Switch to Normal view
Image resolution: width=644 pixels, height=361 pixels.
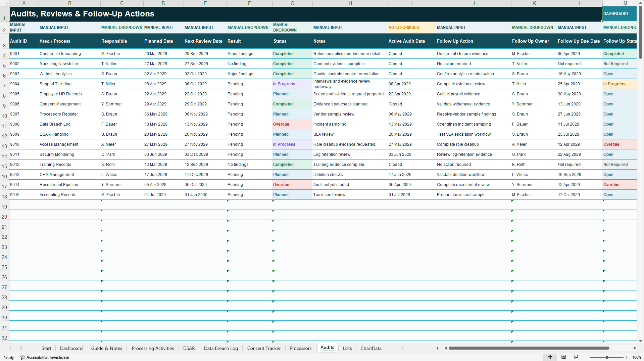click(550, 357)
